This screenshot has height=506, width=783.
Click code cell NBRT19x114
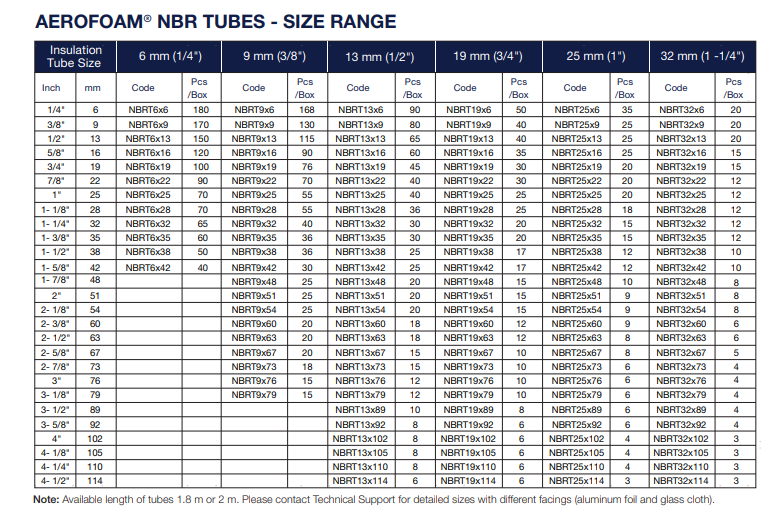point(468,481)
